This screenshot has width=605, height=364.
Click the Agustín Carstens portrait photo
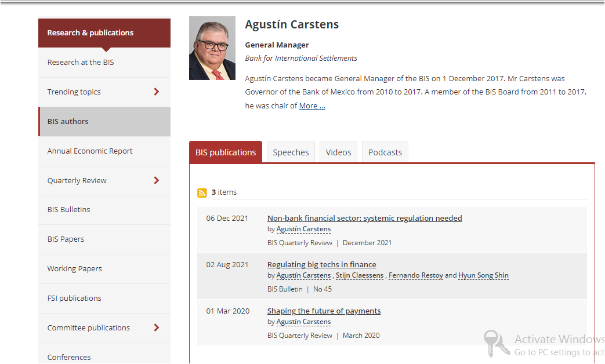click(212, 48)
